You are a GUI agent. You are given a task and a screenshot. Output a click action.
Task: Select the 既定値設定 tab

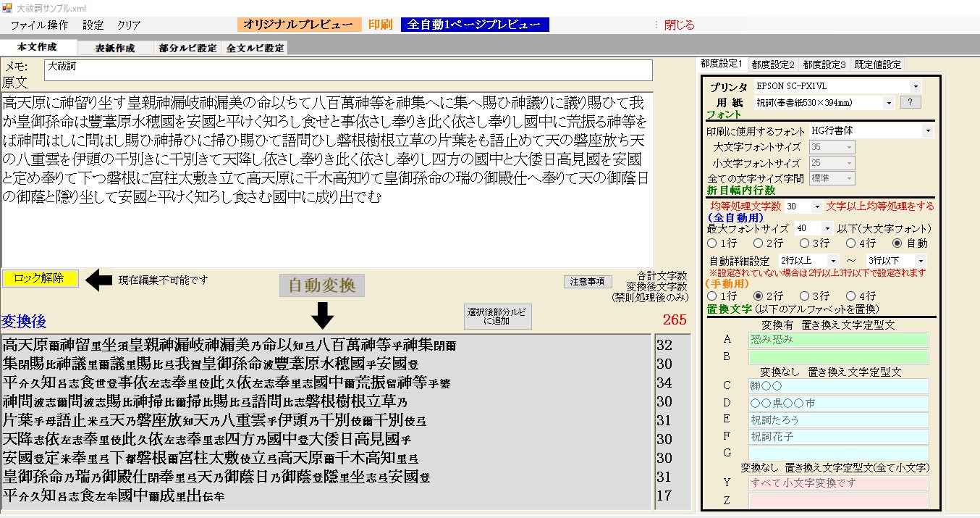tap(877, 64)
